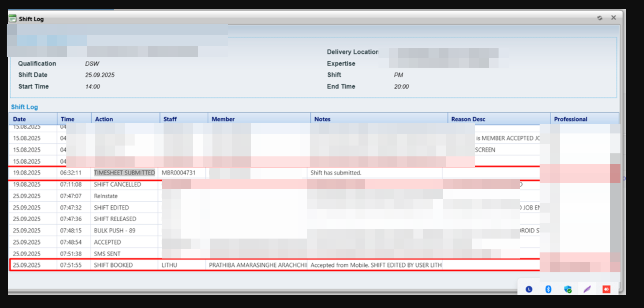The image size is (644, 308).
Task: Open the Windows Security shield tray icon
Action: pyautogui.click(x=568, y=289)
